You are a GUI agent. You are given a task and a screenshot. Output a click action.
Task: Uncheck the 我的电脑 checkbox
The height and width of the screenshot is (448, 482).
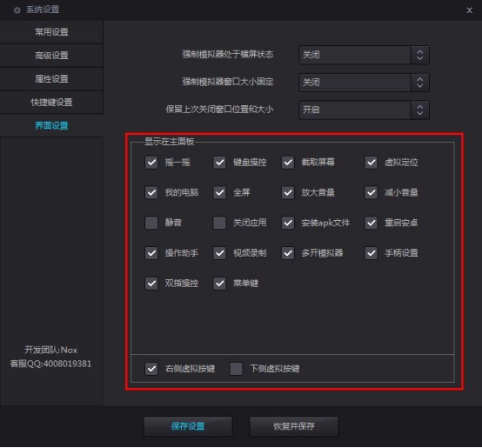click(x=151, y=192)
